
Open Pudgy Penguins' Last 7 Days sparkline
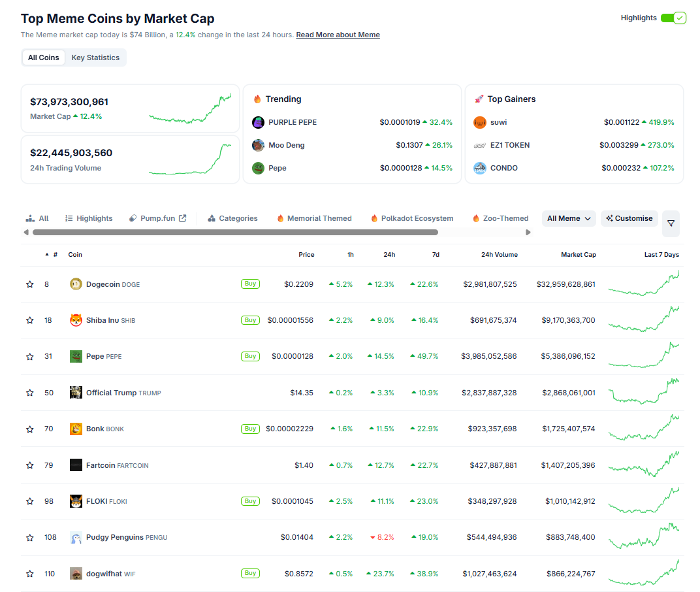pyautogui.click(x=644, y=536)
